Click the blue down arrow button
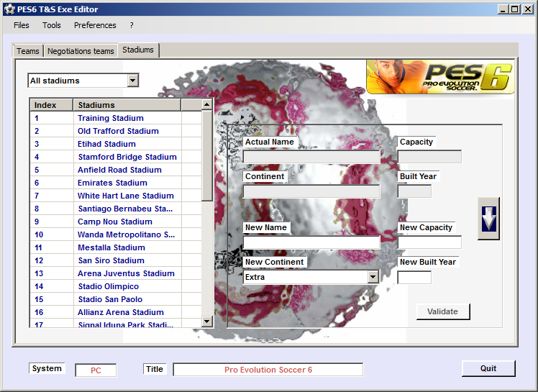This screenshot has height=392, width=538. [488, 219]
